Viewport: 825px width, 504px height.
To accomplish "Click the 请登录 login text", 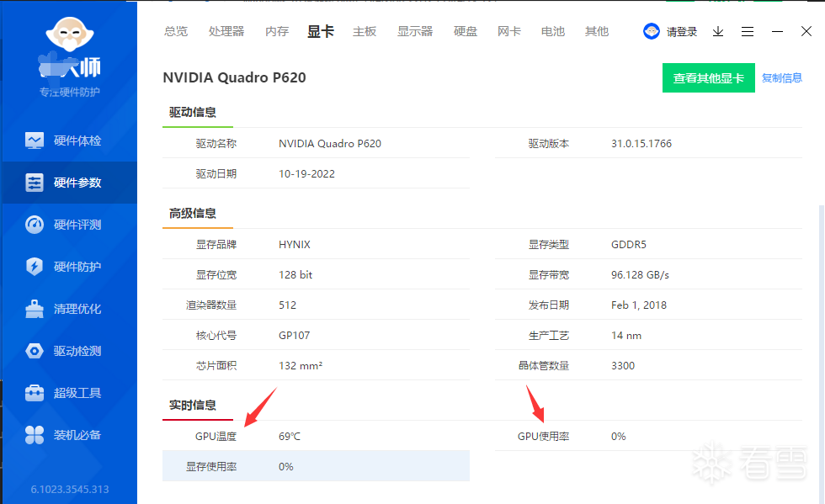I will (681, 32).
